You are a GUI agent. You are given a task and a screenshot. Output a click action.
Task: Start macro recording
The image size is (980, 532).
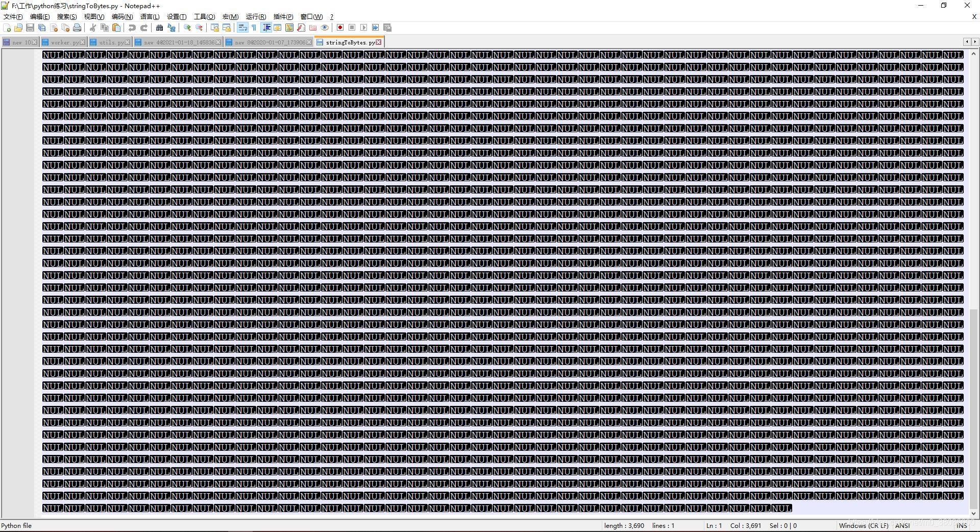[340, 28]
